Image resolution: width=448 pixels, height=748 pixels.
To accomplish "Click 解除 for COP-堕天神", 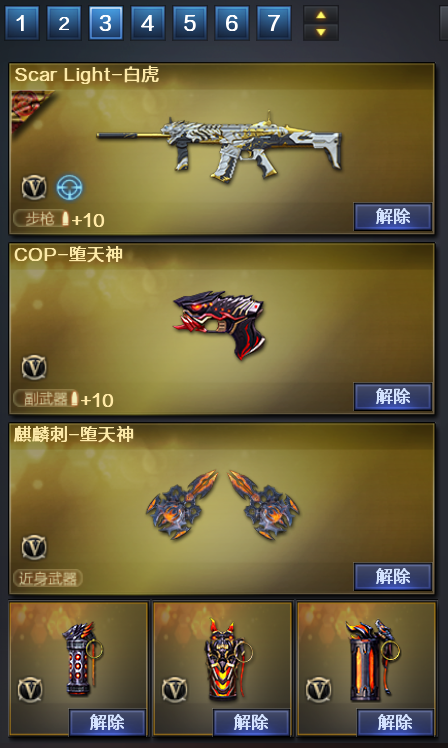I will click(x=393, y=396).
